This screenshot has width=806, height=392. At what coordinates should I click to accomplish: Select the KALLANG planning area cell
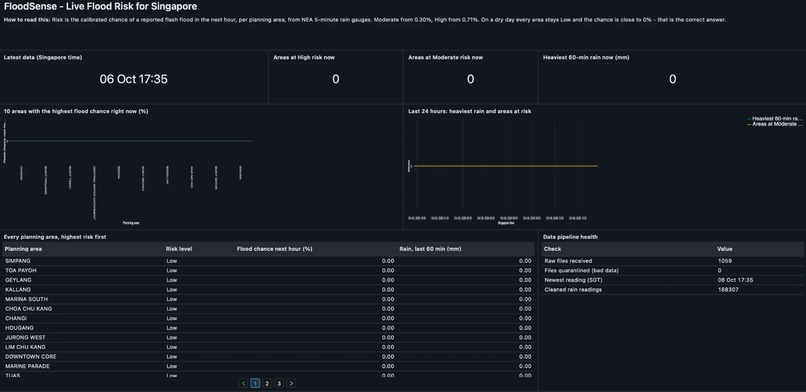click(x=19, y=290)
